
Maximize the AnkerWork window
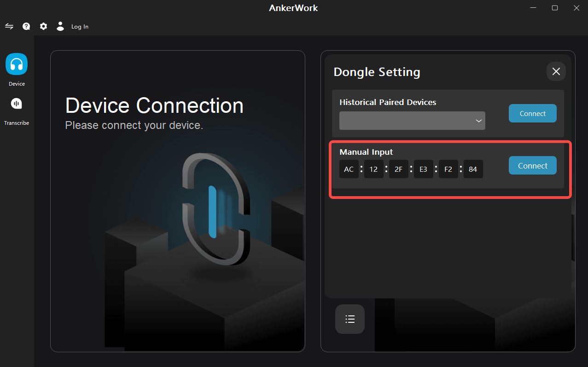click(555, 8)
